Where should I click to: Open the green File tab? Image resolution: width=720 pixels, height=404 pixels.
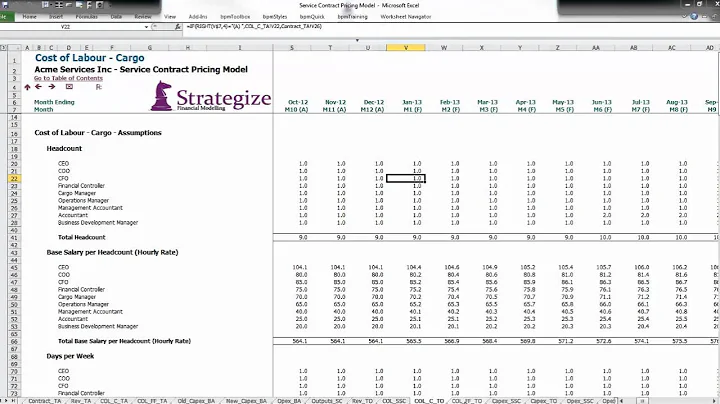(x=6, y=17)
